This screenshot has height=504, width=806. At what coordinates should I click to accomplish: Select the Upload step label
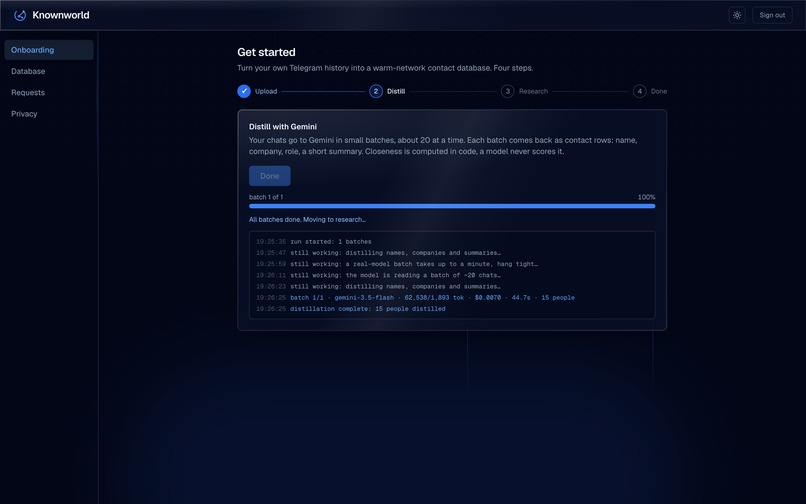point(266,91)
